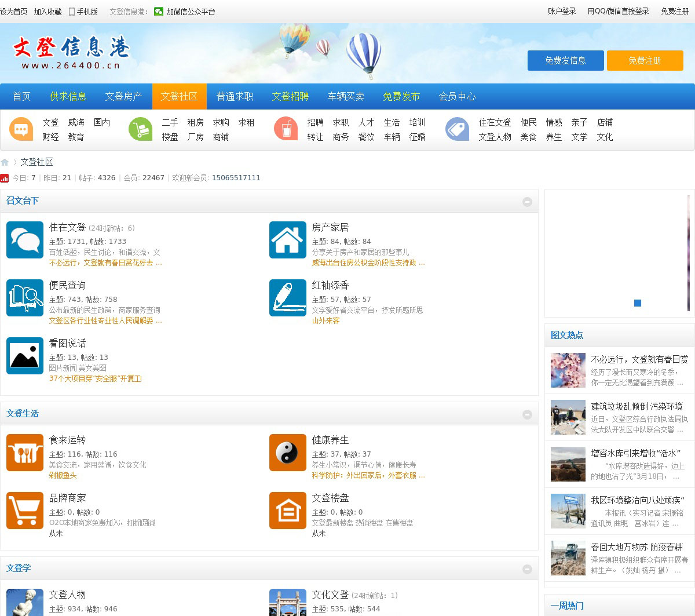This screenshot has height=616, width=695.
Task: Click the home icon in breadcrumb
Action: tap(5, 162)
